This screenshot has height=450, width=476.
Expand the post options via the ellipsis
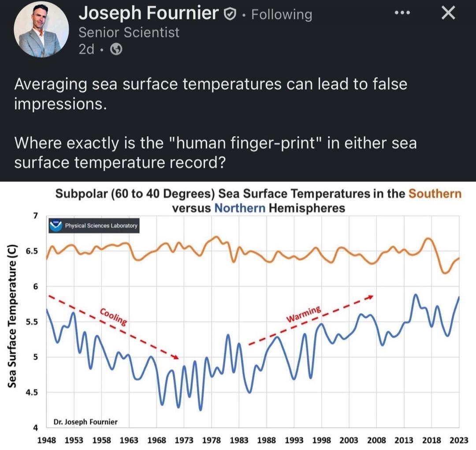402,12
